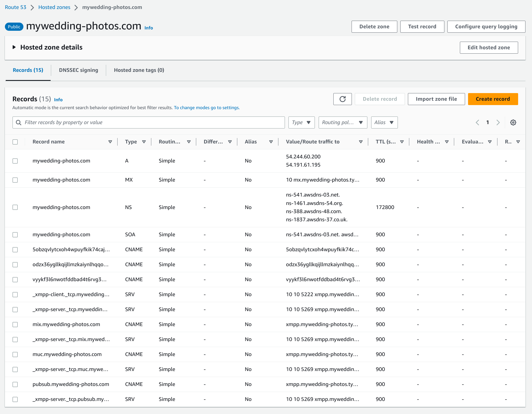Click Import zone file button
Image resolution: width=532 pixels, height=414 pixels.
tap(436, 99)
